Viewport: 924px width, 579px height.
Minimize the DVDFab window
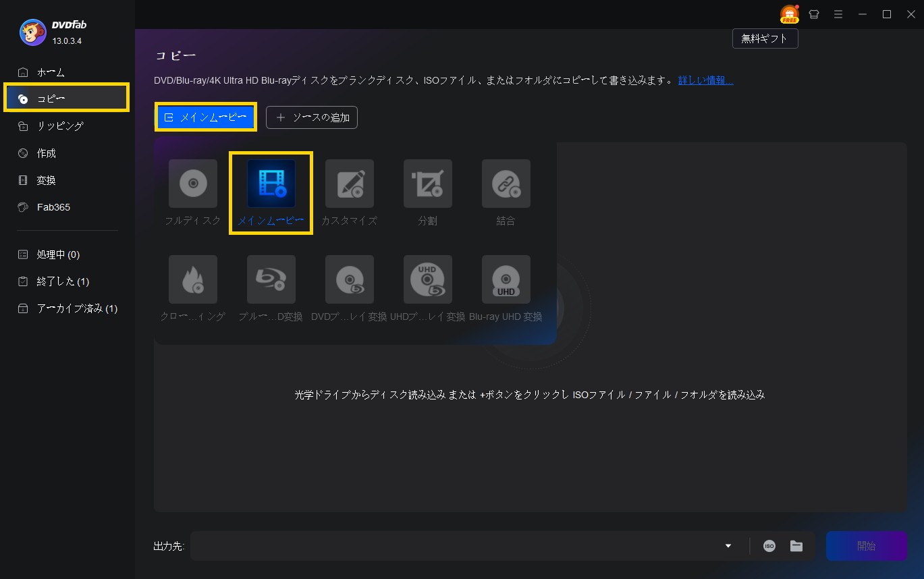pos(863,14)
